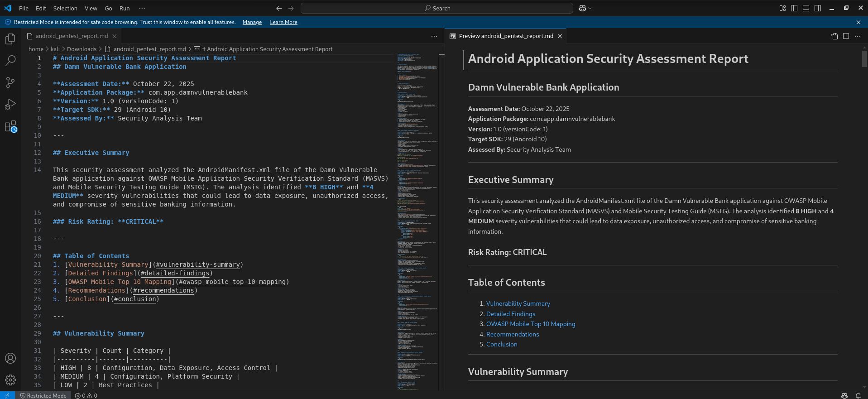Open the Go menu

click(x=108, y=8)
